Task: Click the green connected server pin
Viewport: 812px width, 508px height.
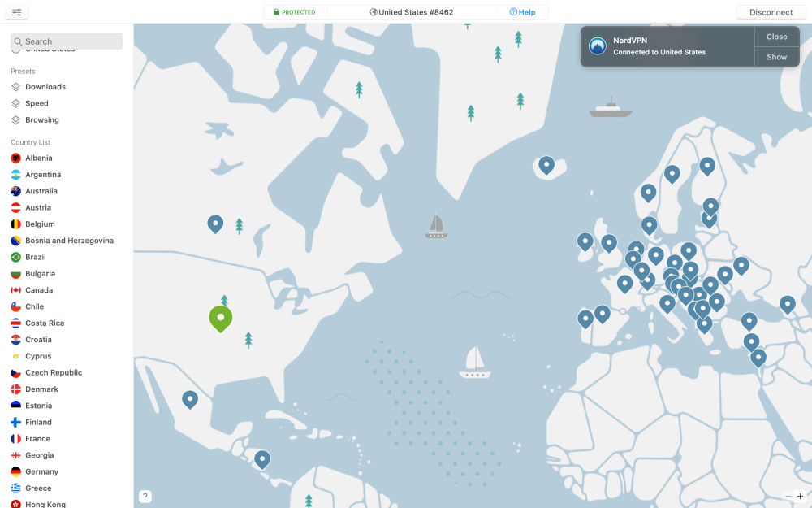Action: click(220, 318)
